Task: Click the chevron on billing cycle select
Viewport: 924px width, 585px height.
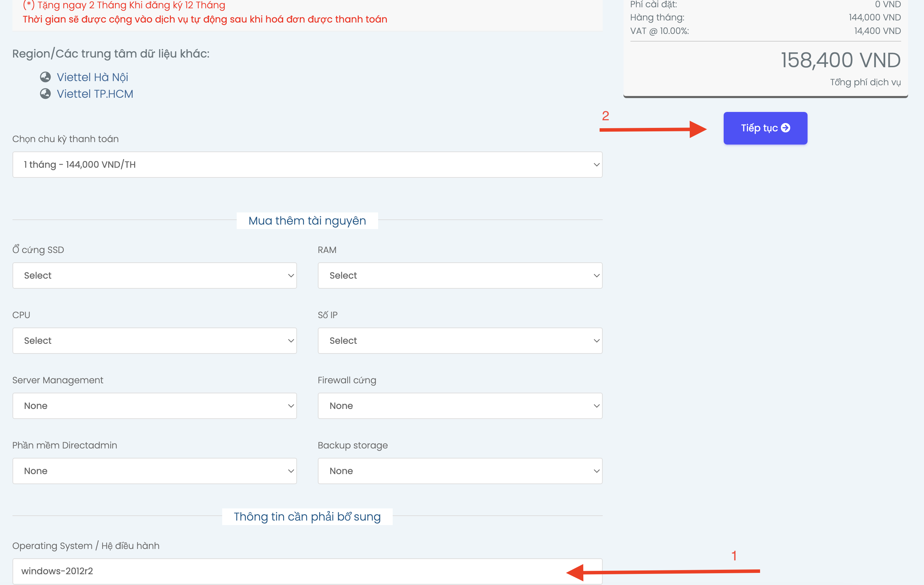Action: (596, 165)
